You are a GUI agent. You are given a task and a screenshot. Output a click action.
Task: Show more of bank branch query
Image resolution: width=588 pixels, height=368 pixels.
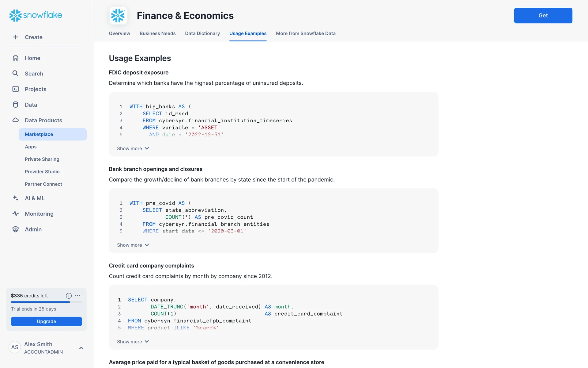pos(133,245)
